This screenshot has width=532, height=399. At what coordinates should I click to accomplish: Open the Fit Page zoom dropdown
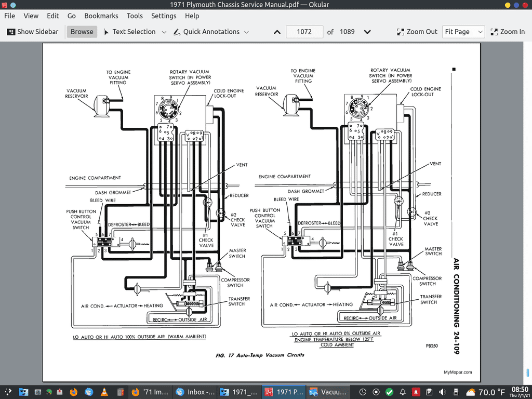pyautogui.click(x=463, y=32)
